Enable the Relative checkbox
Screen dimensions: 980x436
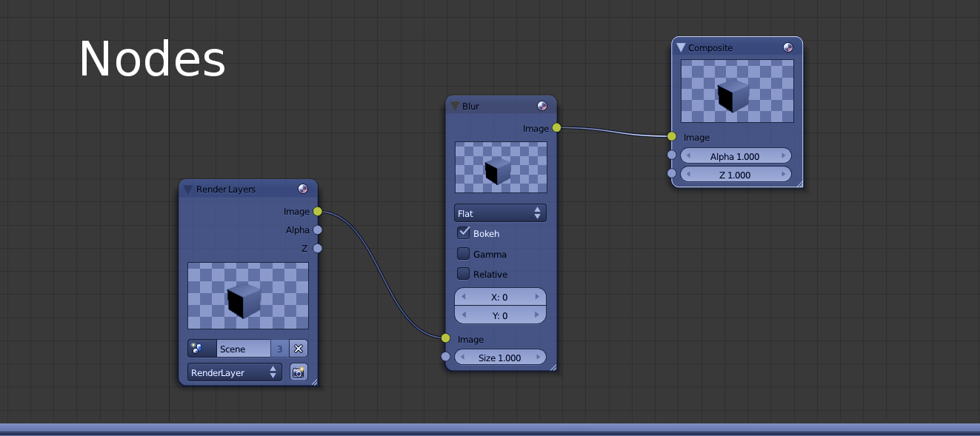coord(464,274)
